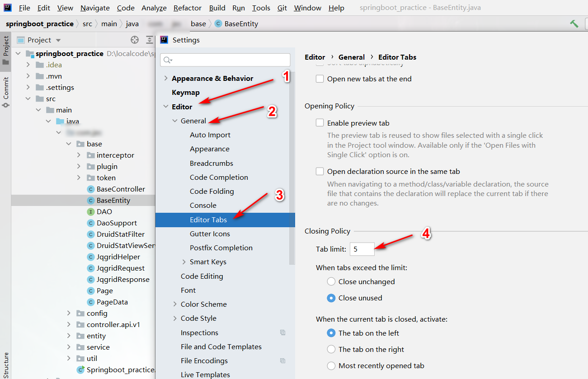Select the Keymap settings page
588x379 pixels.
pos(185,93)
